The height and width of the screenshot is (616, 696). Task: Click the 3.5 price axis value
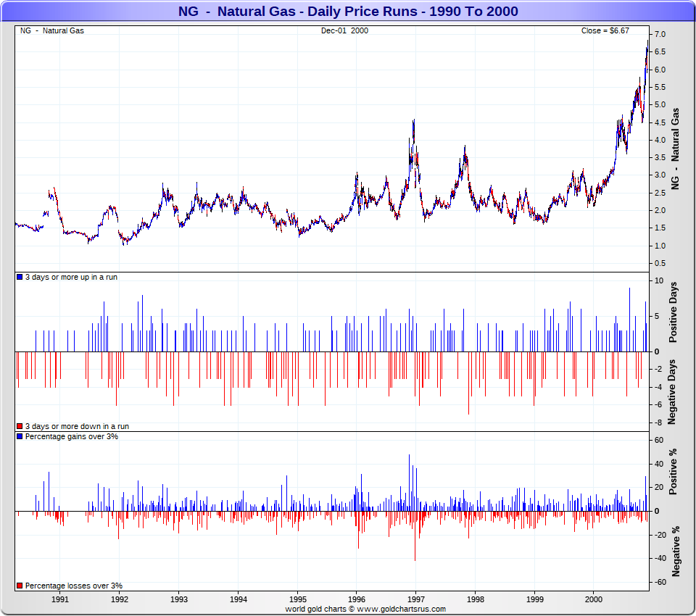tap(660, 157)
